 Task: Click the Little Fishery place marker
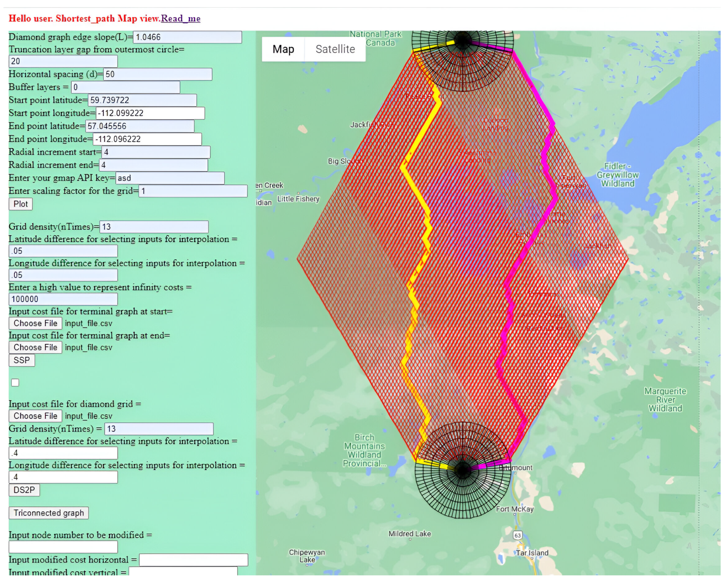pyautogui.click(x=298, y=193)
